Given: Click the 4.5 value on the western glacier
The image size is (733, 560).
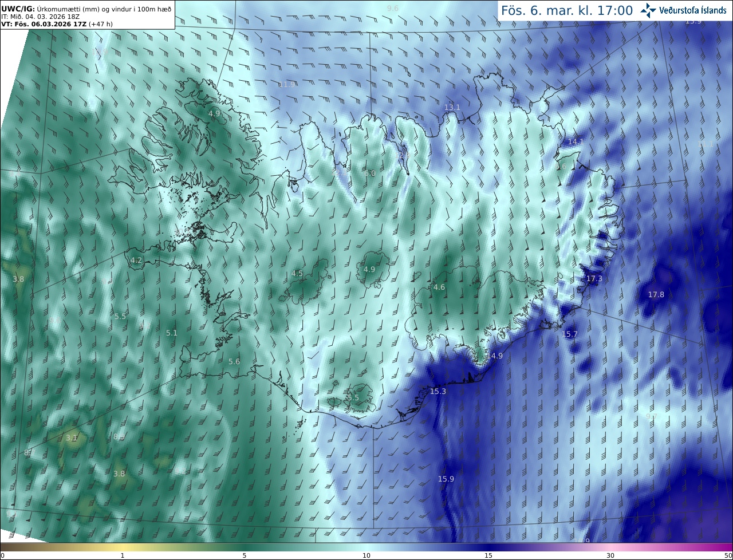Looking at the screenshot, I should click(297, 273).
